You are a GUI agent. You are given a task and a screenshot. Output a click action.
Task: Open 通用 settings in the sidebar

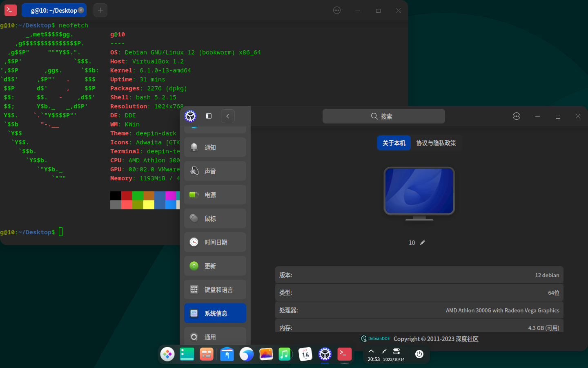click(x=215, y=336)
